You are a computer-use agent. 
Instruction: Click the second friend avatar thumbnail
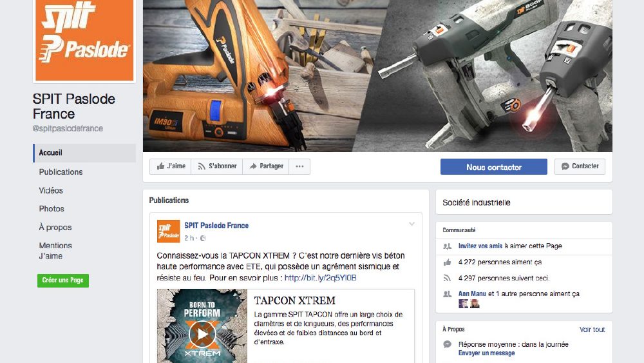coord(475,304)
